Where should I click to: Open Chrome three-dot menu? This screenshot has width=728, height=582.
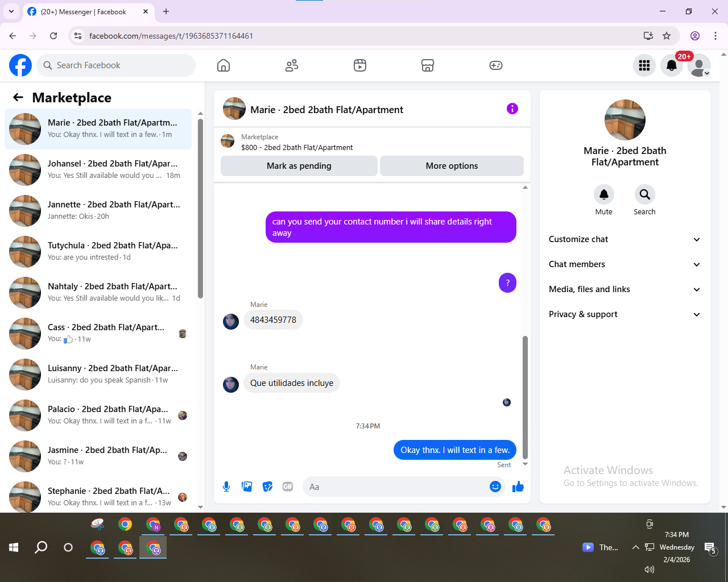715,36
